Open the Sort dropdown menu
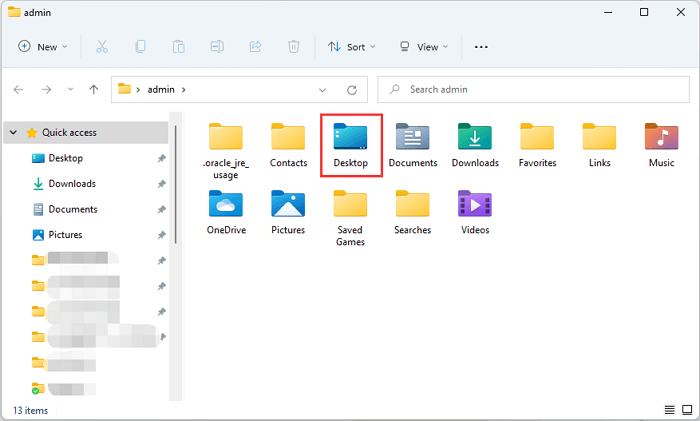The height and width of the screenshot is (421, 700). 352,47
